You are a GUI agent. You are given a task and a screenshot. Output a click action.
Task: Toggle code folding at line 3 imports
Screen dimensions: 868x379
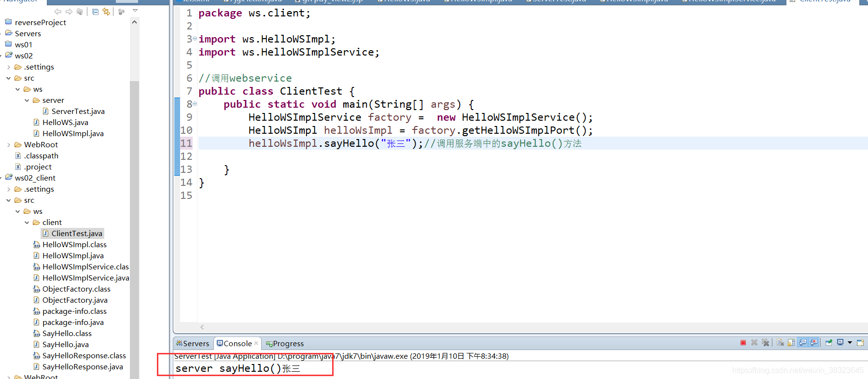(x=195, y=38)
